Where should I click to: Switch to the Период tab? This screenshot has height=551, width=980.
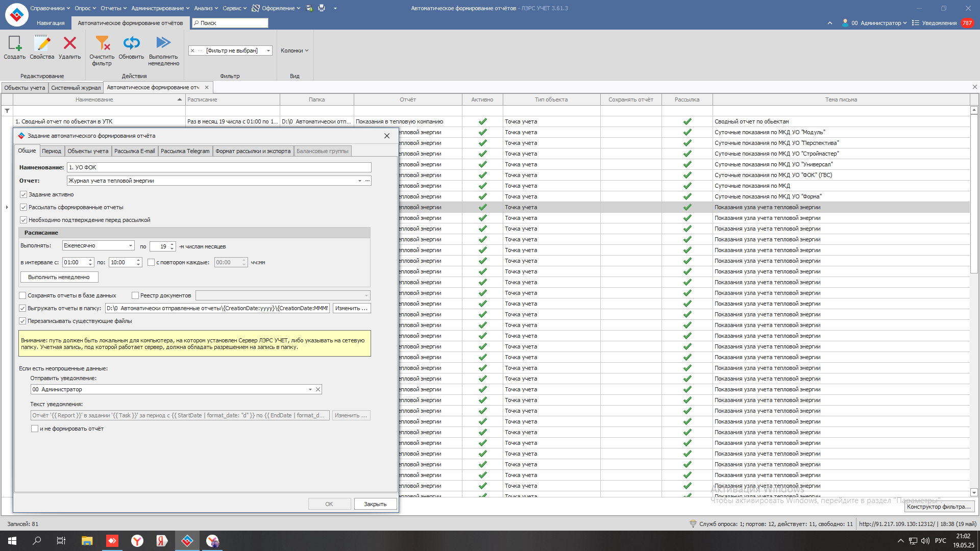52,151
